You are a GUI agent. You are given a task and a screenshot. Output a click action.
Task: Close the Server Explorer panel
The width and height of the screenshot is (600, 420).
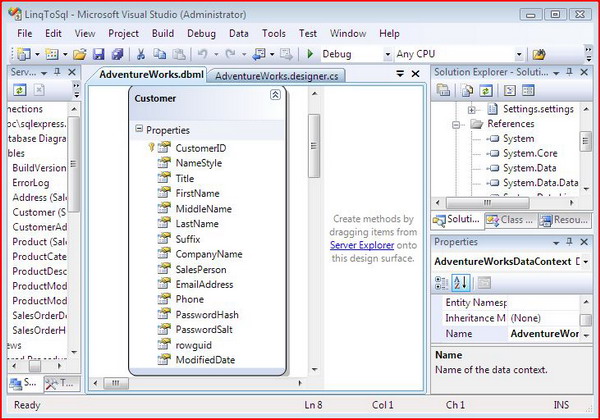coord(72,72)
